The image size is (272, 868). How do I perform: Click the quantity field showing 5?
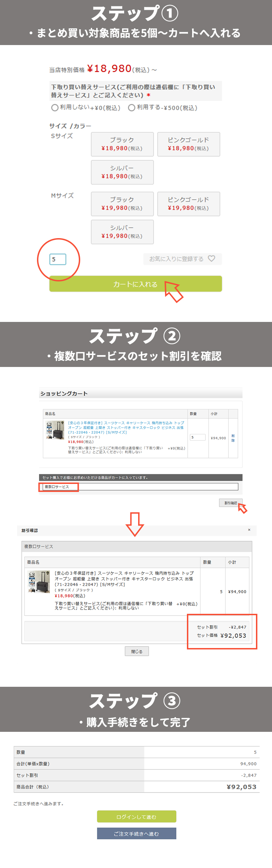tap(58, 259)
